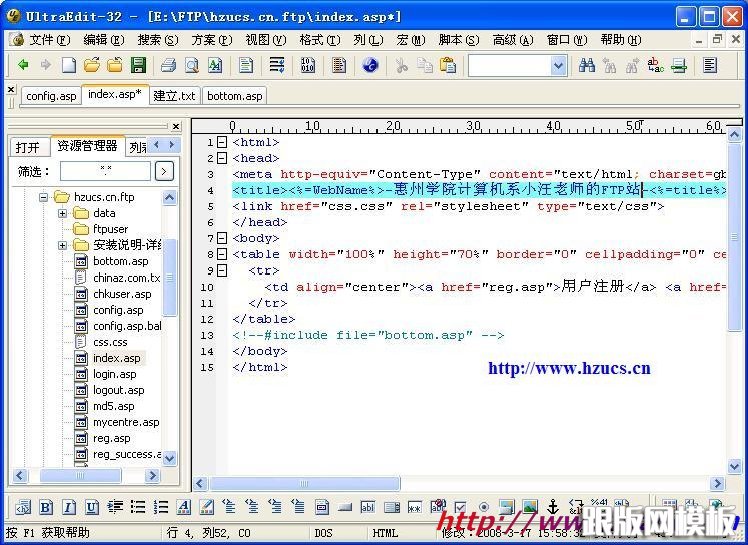Select mycentre.asp in the file tree
Screen dimensions: 748x545
coord(126,422)
